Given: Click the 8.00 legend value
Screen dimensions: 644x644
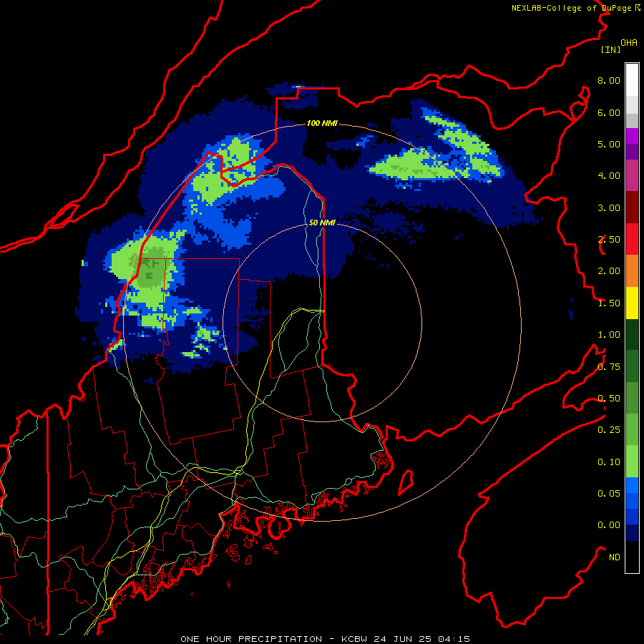Looking at the screenshot, I should [x=609, y=80].
